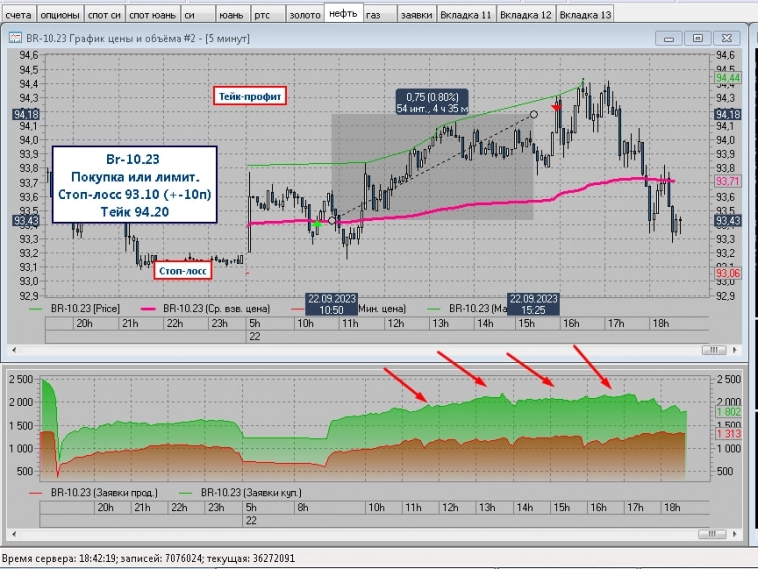Select the Тейк-профит label on the chart

click(251, 96)
